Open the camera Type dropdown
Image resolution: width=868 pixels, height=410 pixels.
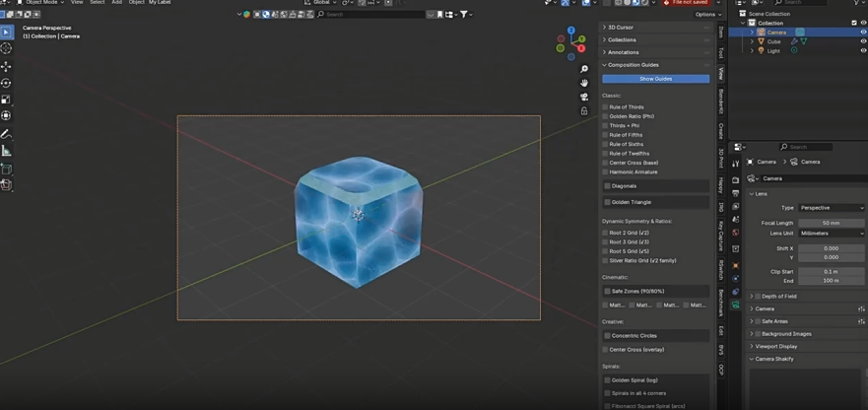pos(831,208)
